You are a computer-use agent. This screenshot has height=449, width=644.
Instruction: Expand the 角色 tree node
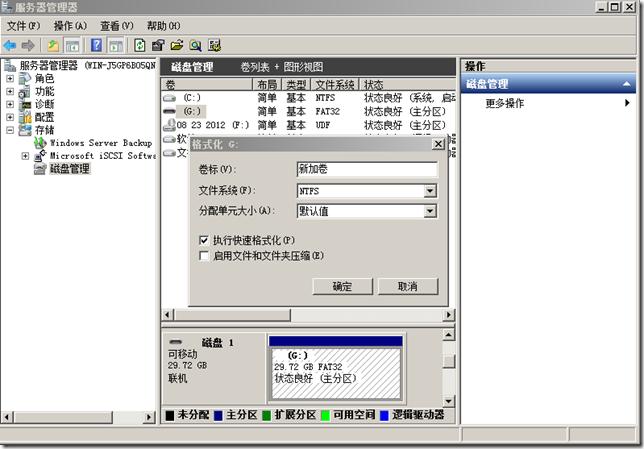tap(11, 78)
